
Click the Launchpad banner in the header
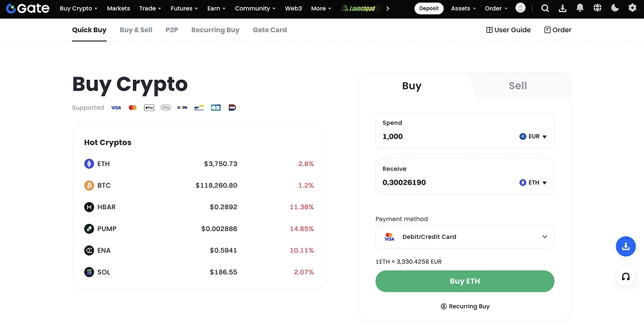(361, 8)
